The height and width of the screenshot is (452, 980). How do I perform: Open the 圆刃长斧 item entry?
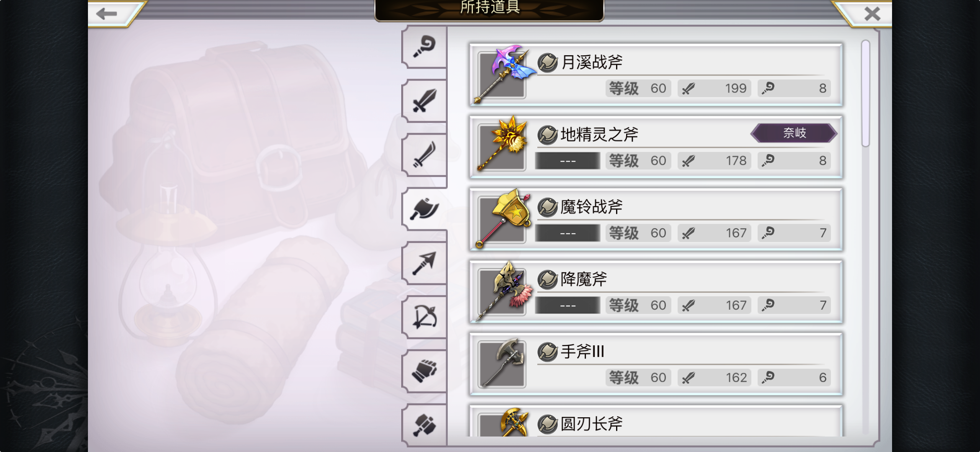click(656, 421)
